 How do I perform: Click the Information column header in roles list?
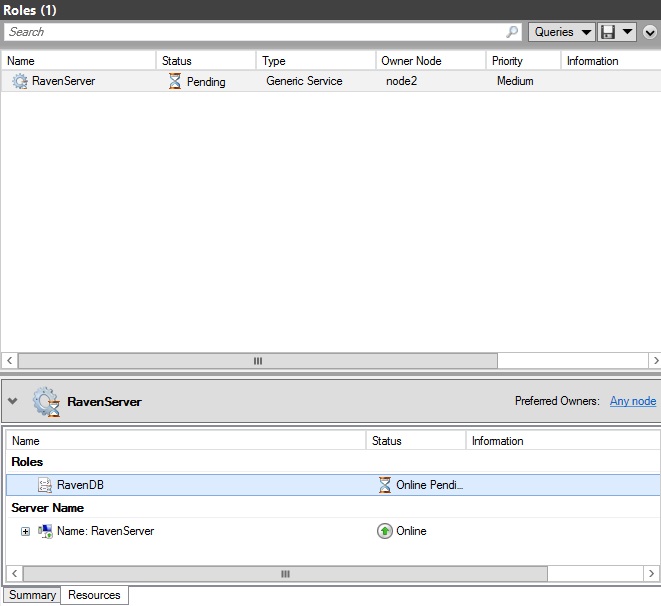[611, 61]
